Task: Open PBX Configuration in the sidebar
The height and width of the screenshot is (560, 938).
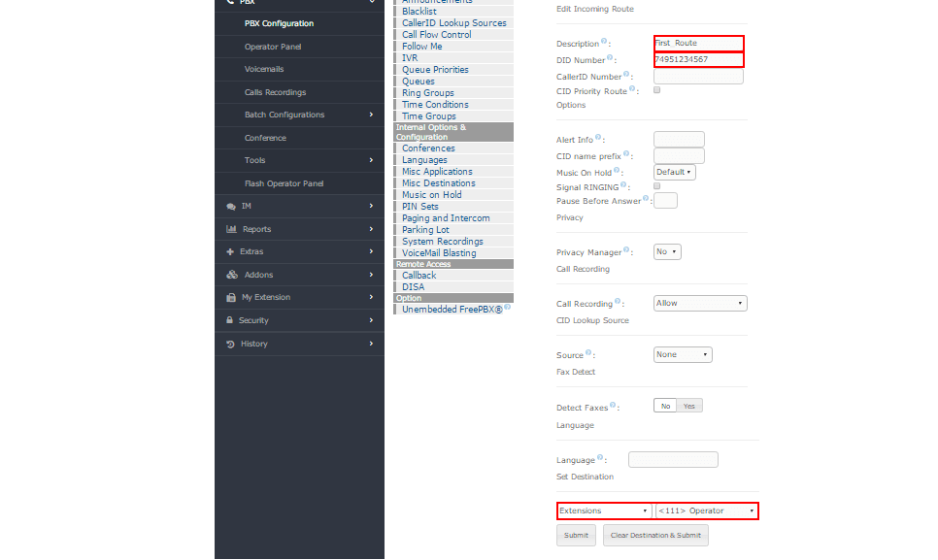Action: click(279, 23)
